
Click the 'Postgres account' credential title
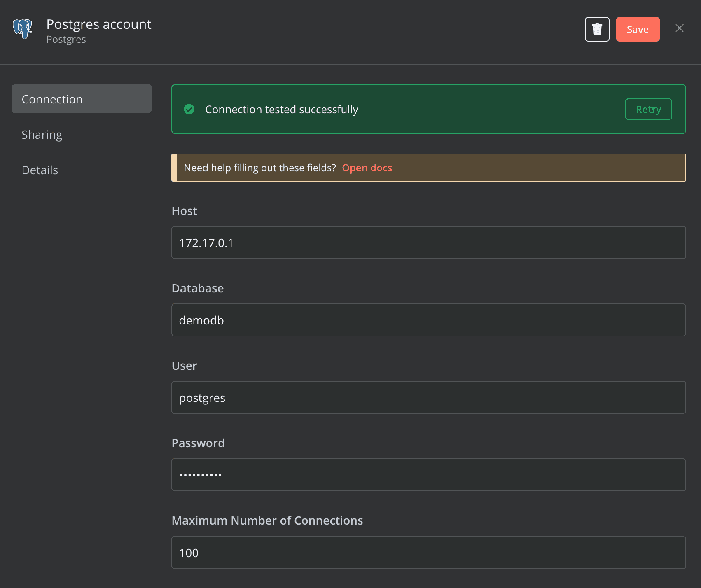click(x=99, y=24)
